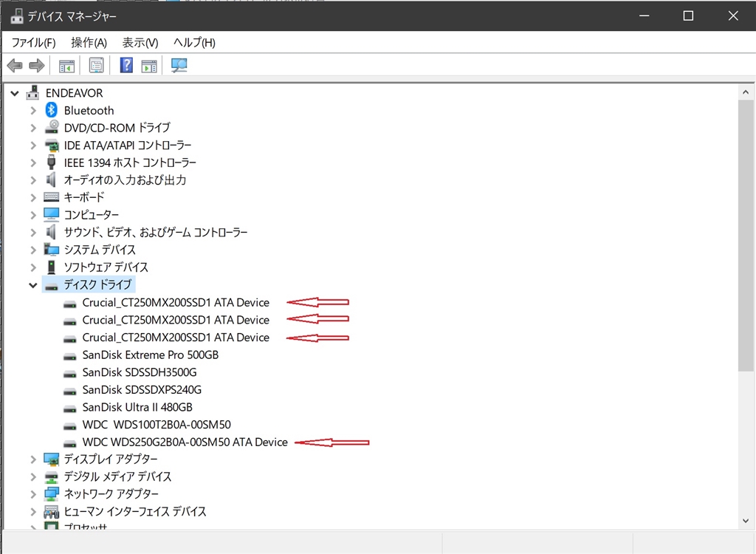Click the オーディオの入力および出力 speaker icon
The width and height of the screenshot is (756, 554).
[51, 179]
